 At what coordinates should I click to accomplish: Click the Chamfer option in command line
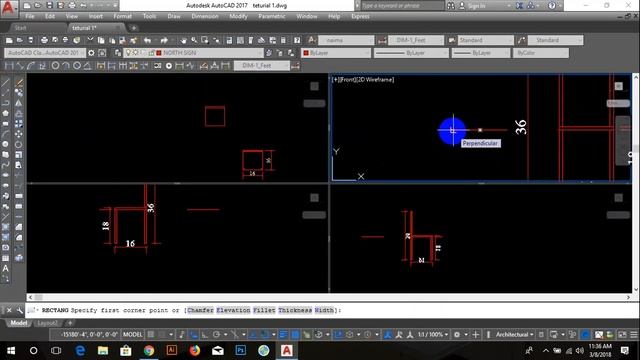[200, 310]
